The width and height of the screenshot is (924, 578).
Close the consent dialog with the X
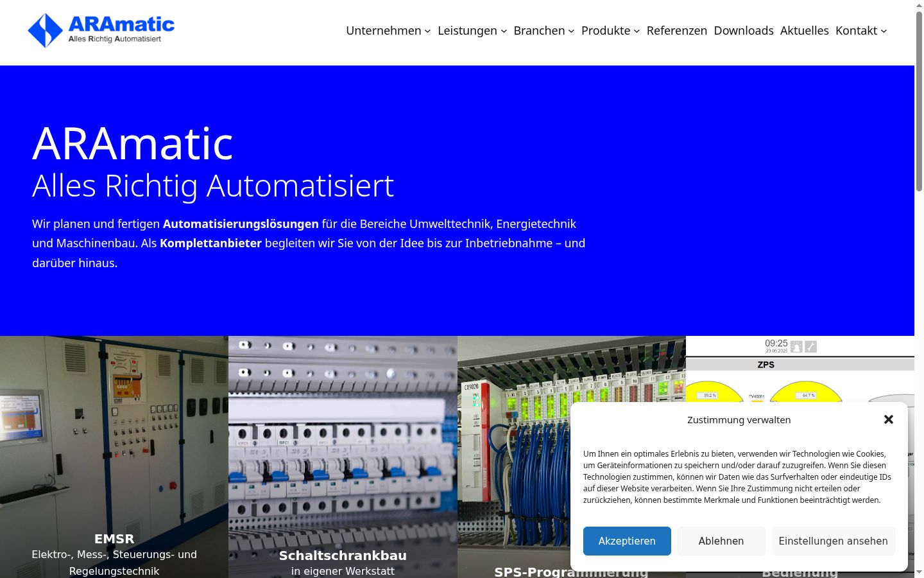889,419
